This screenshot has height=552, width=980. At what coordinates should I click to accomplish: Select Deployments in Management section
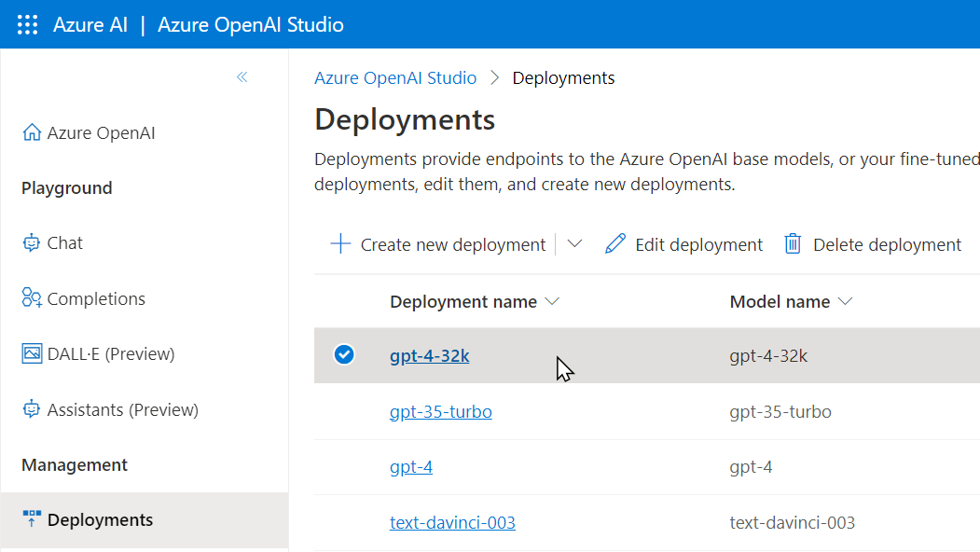(145, 519)
